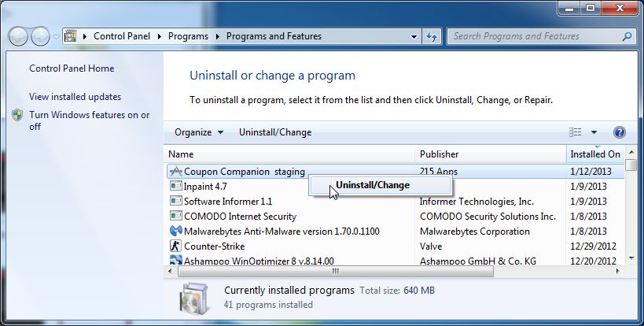The width and height of the screenshot is (644, 326).
Task: Select Malwarebytes Anti-Malware version 1.70.0.1100
Action: point(282,231)
